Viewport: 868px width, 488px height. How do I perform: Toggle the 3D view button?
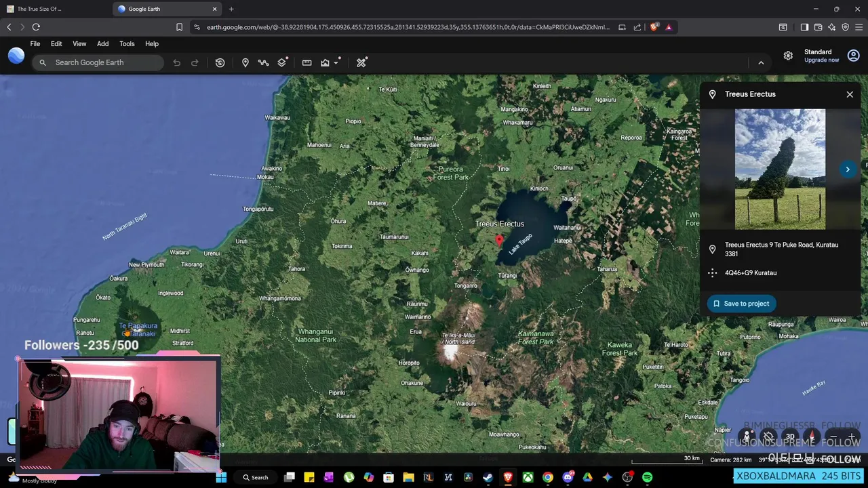tap(790, 437)
